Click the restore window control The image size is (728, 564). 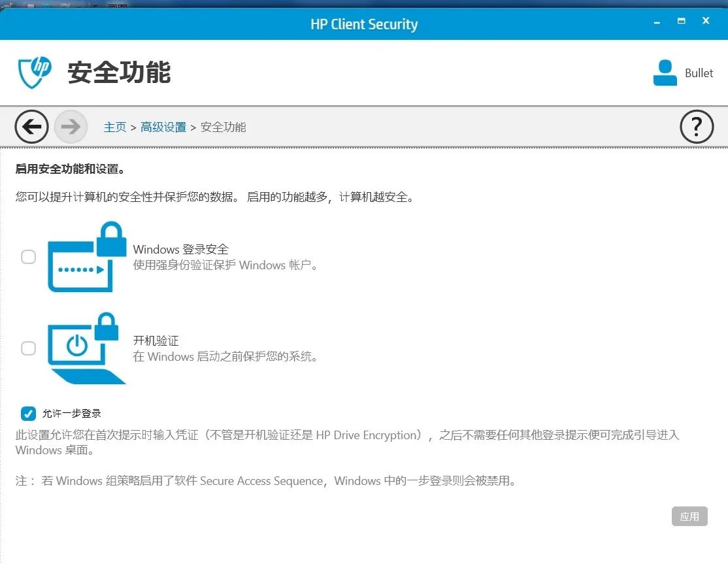point(680,21)
